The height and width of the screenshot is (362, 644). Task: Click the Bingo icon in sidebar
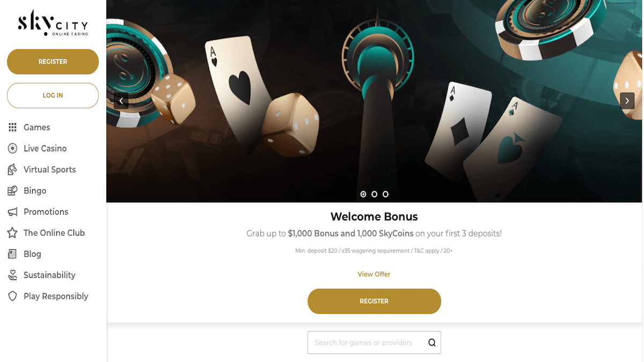pos(13,190)
